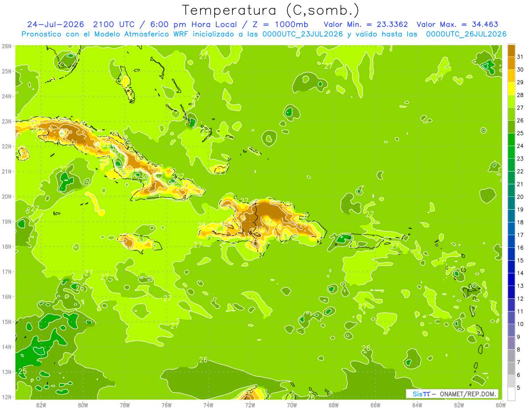The height and width of the screenshot is (411, 532).
Task: Select legend swatch between 30 and 31
Action: pos(511,63)
